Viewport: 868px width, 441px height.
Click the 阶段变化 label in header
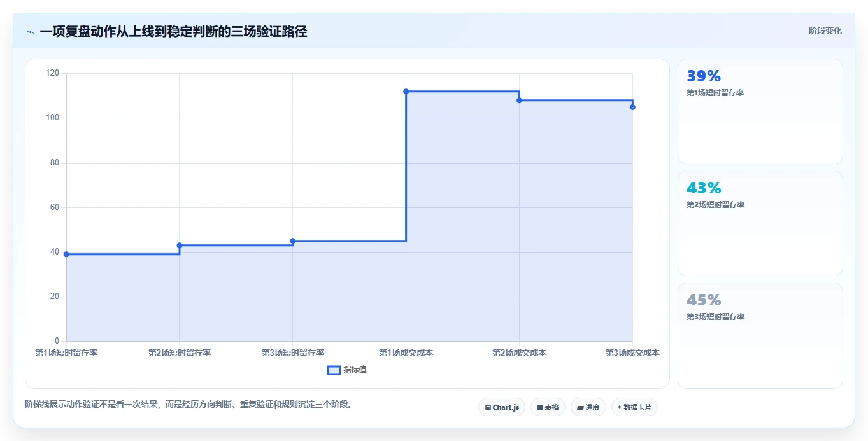(x=825, y=31)
